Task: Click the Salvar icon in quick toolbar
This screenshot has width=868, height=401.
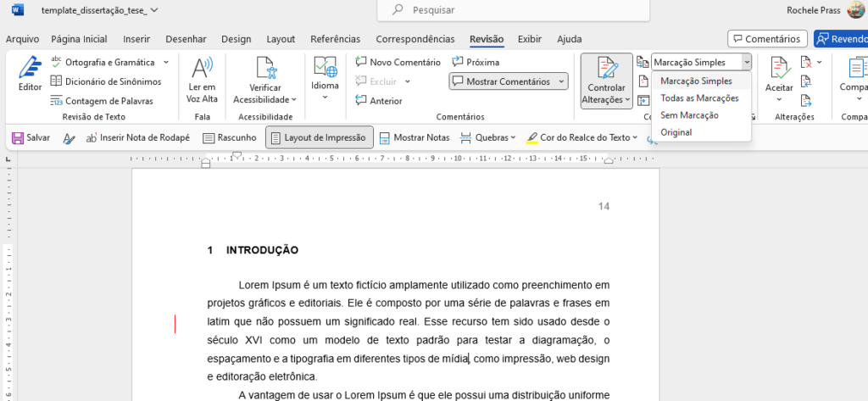Action: pos(18,137)
